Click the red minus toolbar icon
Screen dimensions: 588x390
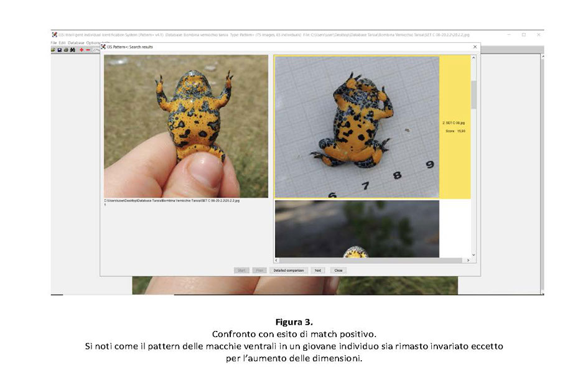tap(88, 49)
